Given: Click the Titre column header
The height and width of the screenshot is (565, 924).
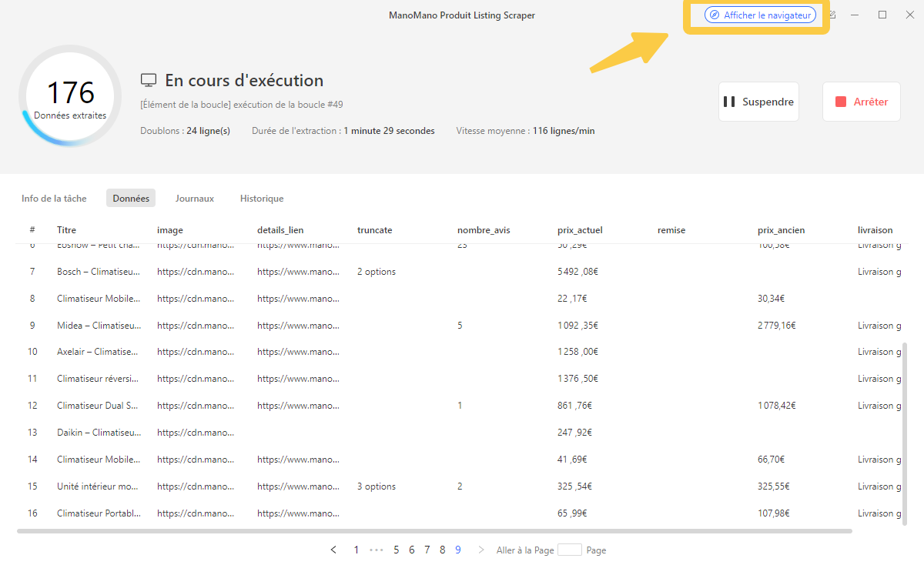Looking at the screenshot, I should 66,230.
